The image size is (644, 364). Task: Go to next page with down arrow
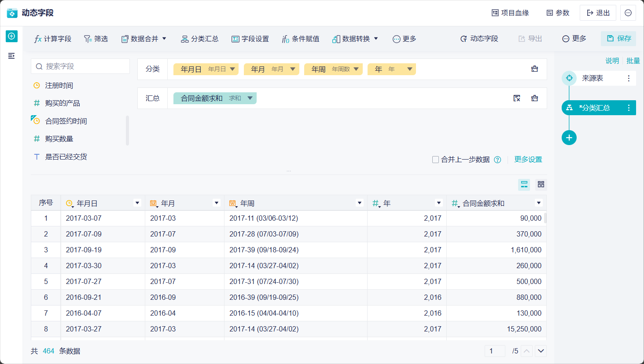coord(541,351)
